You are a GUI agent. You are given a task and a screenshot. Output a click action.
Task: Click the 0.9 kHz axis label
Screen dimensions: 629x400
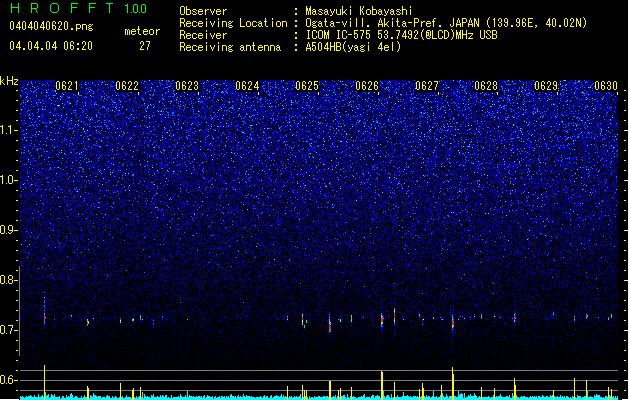(x=9, y=230)
